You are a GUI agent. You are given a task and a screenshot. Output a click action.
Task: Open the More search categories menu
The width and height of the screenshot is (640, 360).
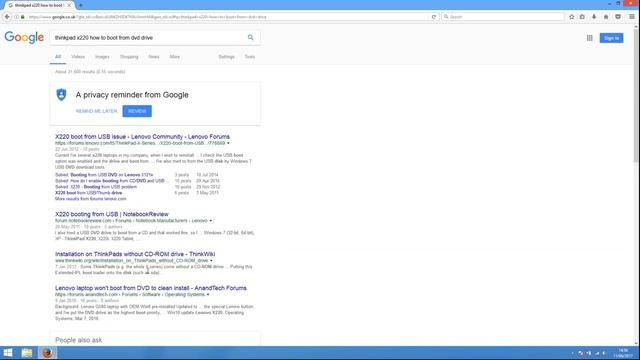click(175, 57)
